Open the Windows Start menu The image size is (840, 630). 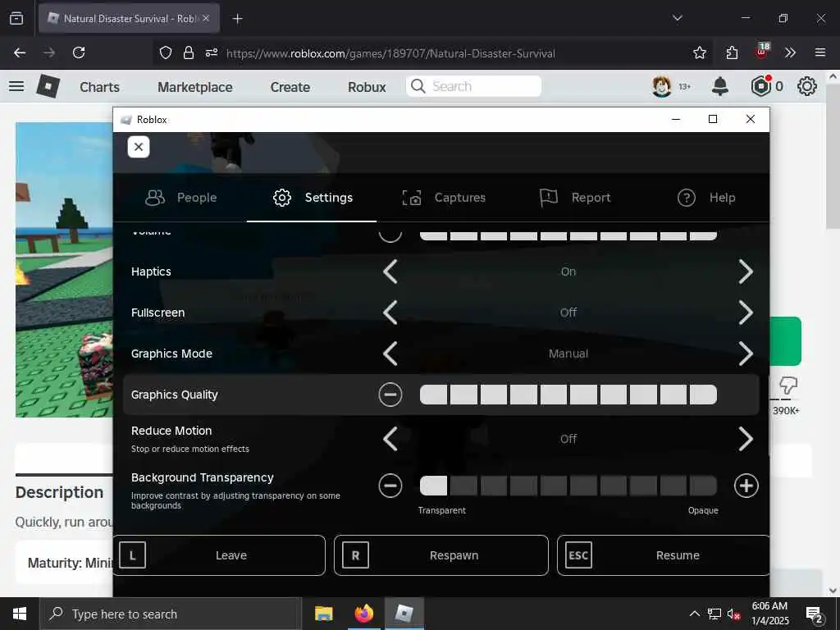coord(20,614)
